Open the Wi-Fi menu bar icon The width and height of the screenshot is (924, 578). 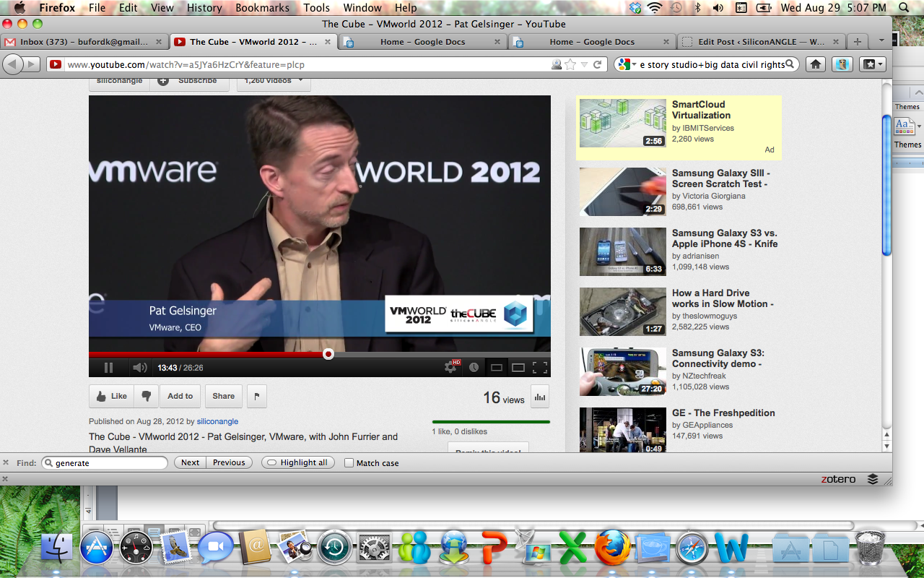655,8
